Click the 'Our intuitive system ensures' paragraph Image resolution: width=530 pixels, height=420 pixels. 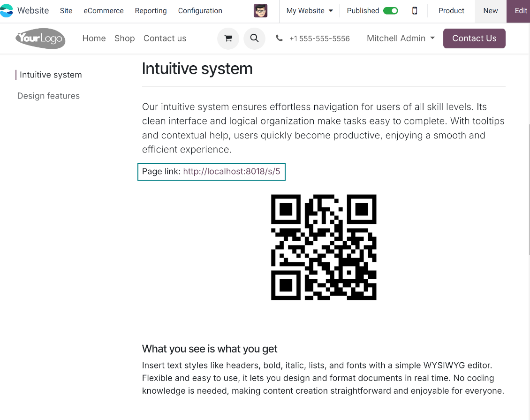click(x=324, y=128)
